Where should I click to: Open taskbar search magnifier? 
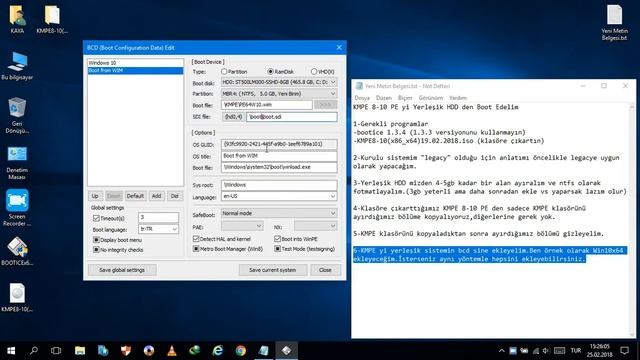[x=34, y=351]
